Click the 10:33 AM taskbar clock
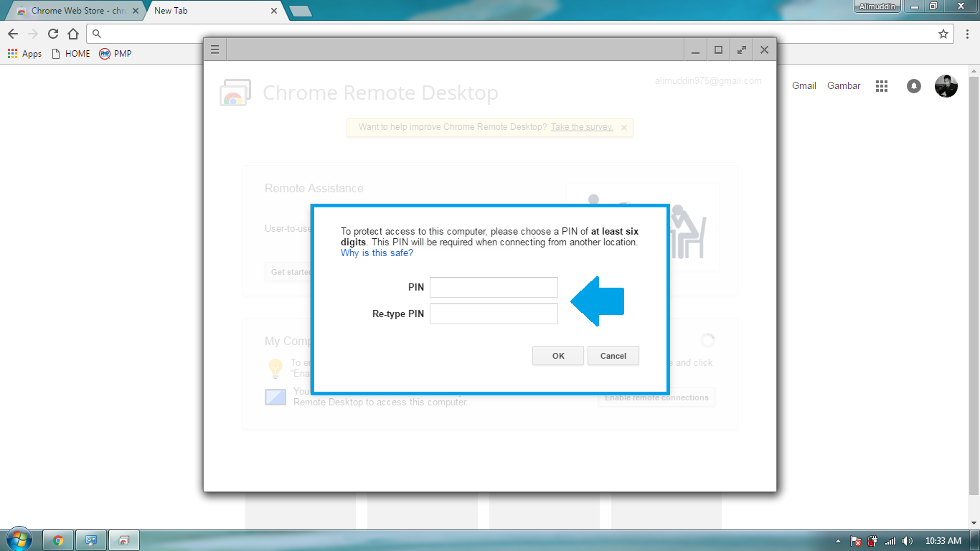The height and width of the screenshot is (551, 980). pyautogui.click(x=943, y=541)
